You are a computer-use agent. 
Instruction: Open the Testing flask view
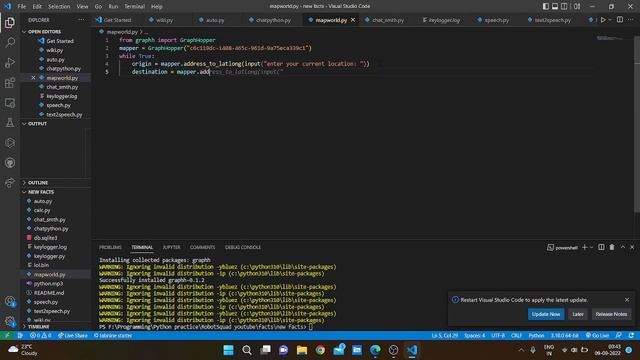[10, 123]
